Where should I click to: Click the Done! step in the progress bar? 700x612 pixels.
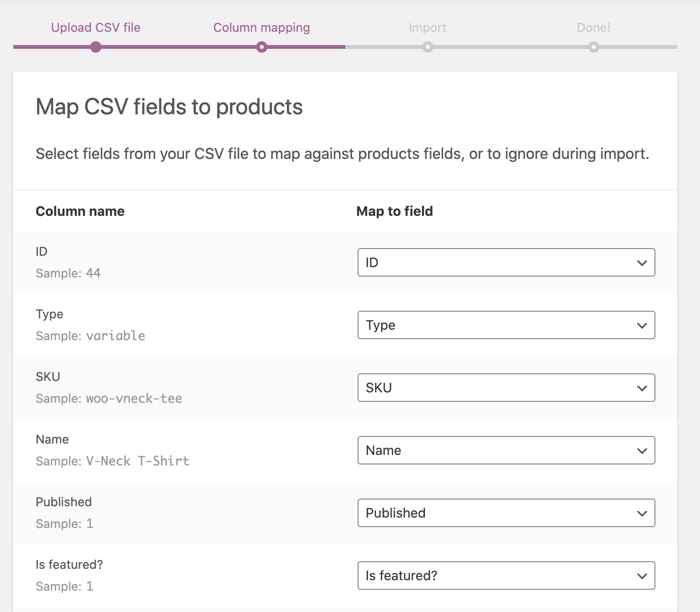pos(593,27)
